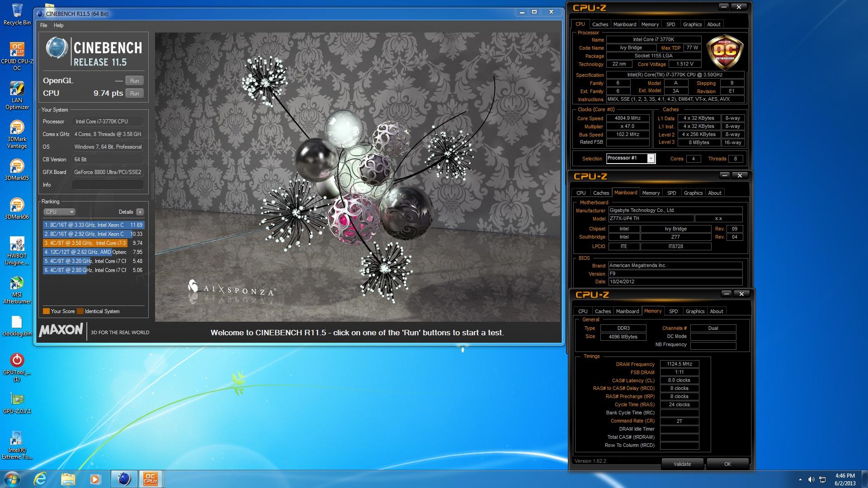Open Graphics tab in top CPU-Z window
Viewport: 868px width, 488px height.
click(692, 24)
